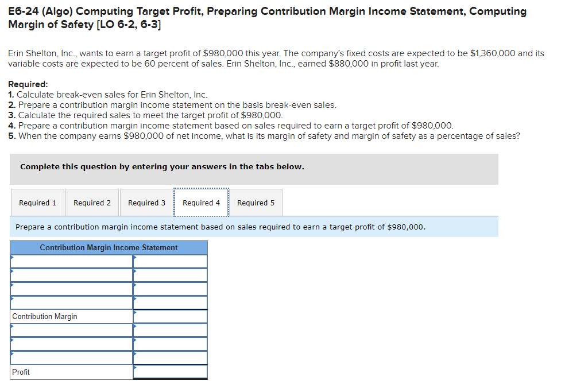Open the Required 2 tab
The width and height of the screenshot is (588, 381).
92,203
